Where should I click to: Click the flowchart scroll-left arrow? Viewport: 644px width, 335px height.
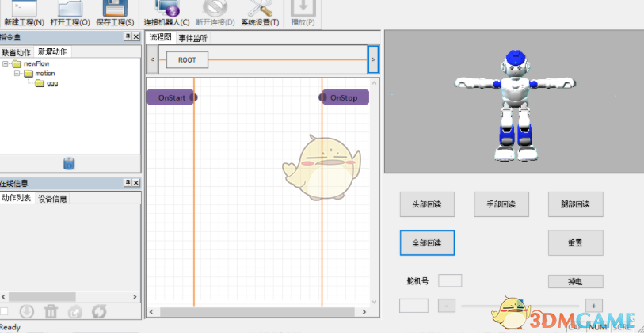pyautogui.click(x=151, y=312)
